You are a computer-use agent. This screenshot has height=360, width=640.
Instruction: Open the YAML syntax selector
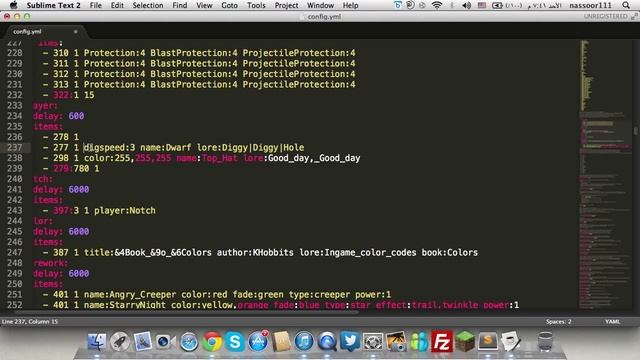coord(612,322)
